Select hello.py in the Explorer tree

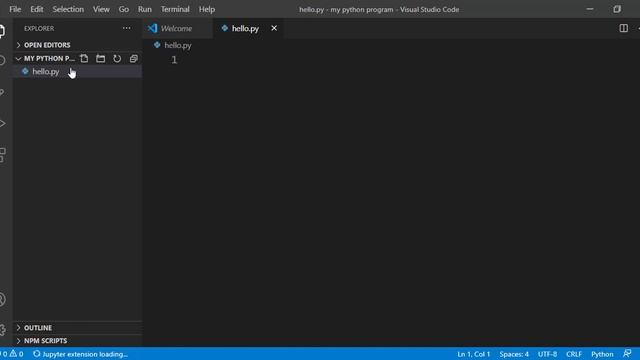coord(78,72)
